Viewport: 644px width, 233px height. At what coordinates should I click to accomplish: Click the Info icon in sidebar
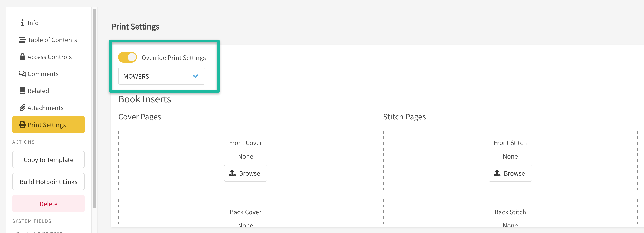[23, 23]
